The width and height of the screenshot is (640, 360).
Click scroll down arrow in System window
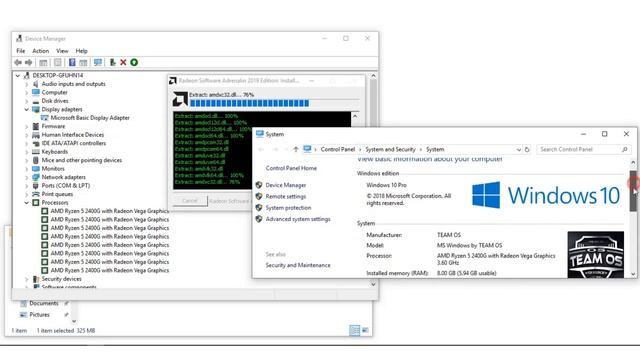[633, 274]
